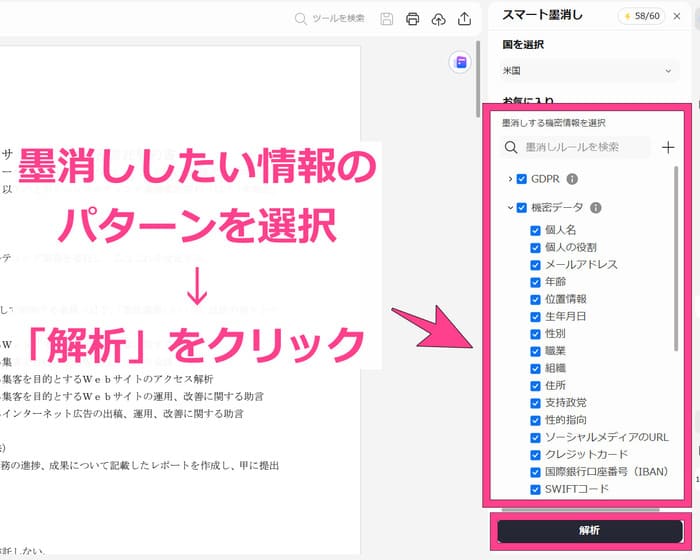Uncheck the ソーシャルメディアのURL checkbox
This screenshot has height=560, width=700.
click(x=535, y=438)
